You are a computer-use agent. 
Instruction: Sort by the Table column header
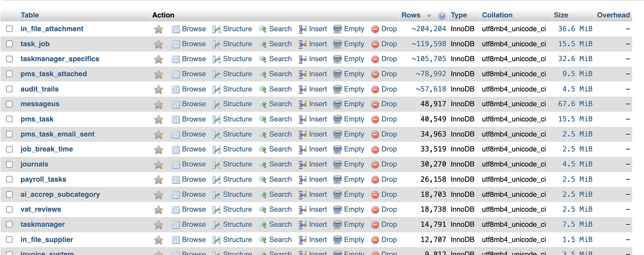coord(30,15)
